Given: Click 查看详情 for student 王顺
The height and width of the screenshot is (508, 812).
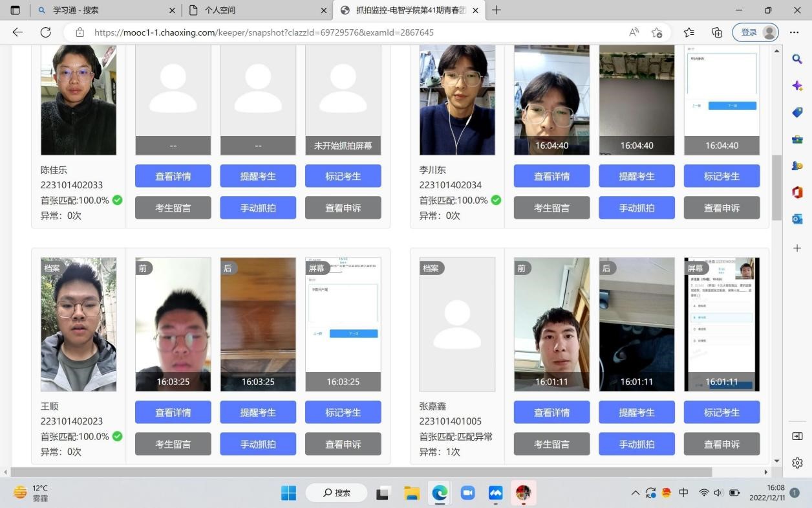Looking at the screenshot, I should pos(173,412).
